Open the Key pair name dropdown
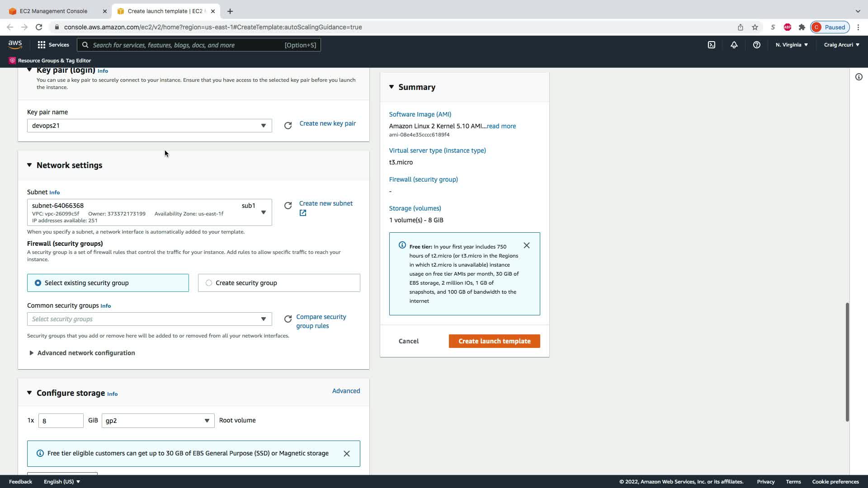This screenshot has height=488, width=868. click(x=149, y=126)
